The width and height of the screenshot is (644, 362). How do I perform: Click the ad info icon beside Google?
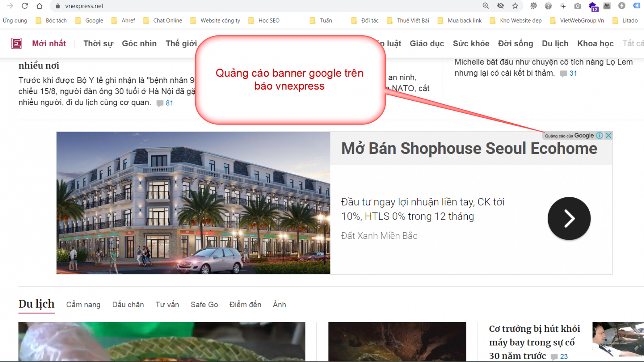tap(599, 136)
